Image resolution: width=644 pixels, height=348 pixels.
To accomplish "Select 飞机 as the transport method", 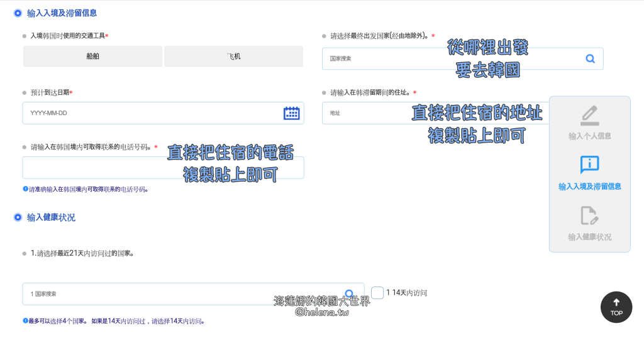I will [233, 57].
